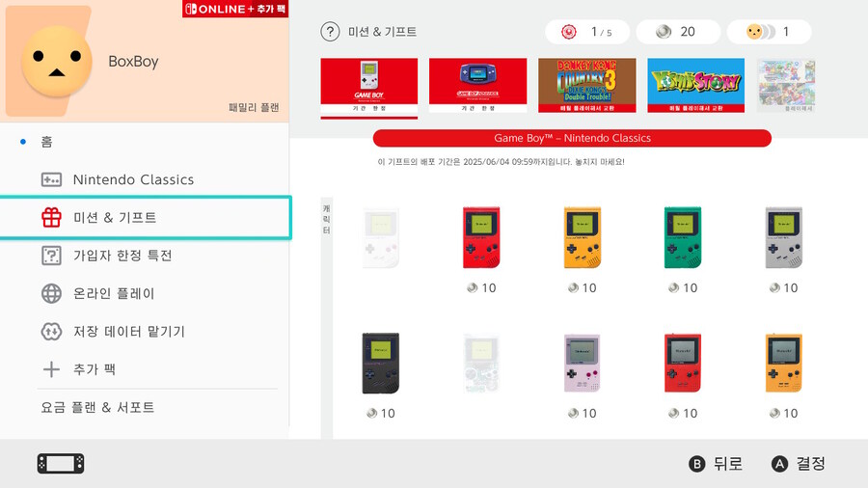Choose the red Game Boy in first row
This screenshot has width=868, height=488.
click(x=481, y=238)
